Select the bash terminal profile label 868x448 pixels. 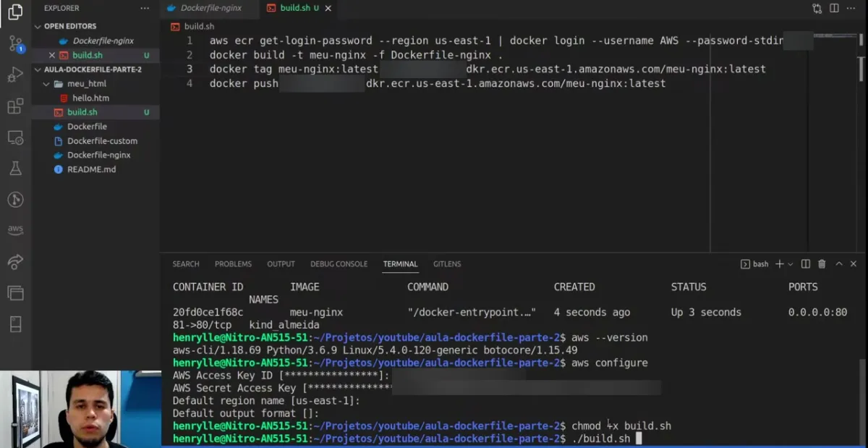(x=754, y=264)
